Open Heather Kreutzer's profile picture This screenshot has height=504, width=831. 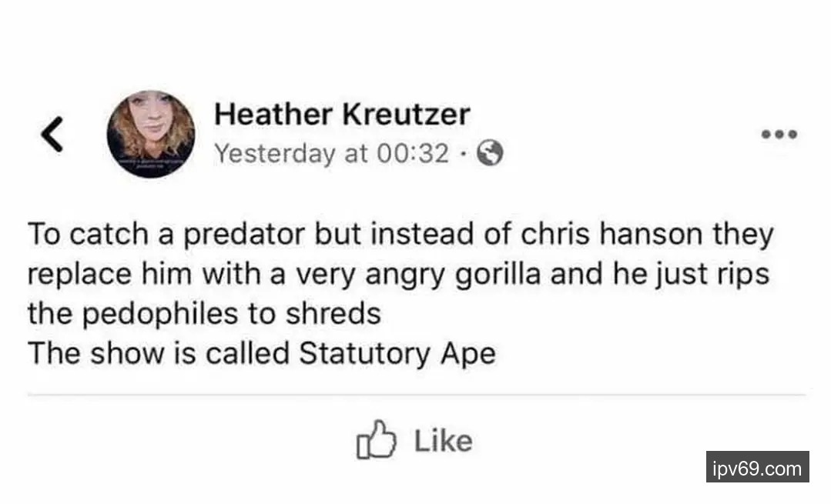[150, 135]
